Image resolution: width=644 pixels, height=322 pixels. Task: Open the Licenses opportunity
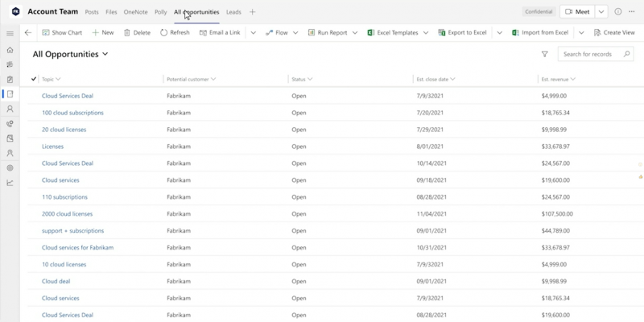(52, 147)
